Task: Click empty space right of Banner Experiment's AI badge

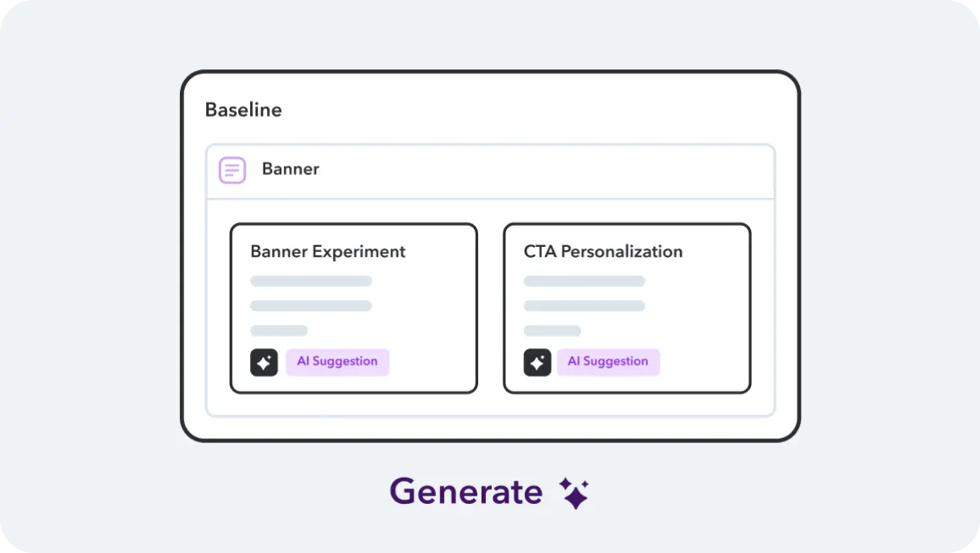Action: point(431,363)
